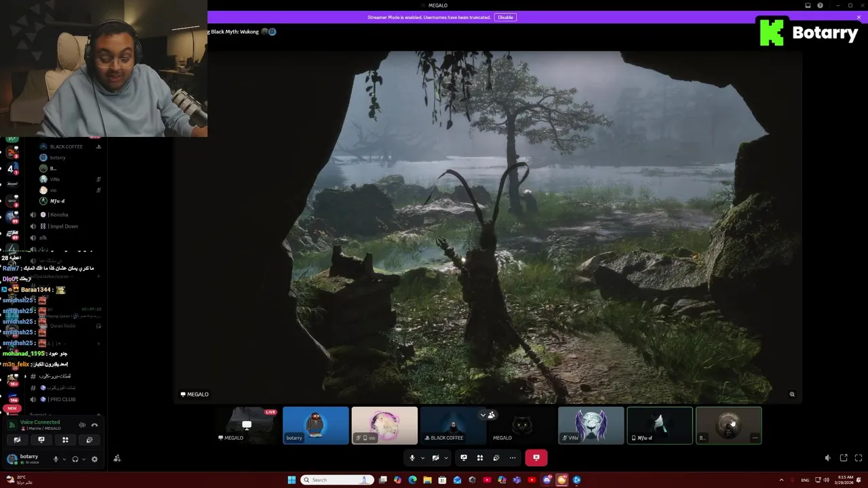Collapse participants strip with chevron

483,415
